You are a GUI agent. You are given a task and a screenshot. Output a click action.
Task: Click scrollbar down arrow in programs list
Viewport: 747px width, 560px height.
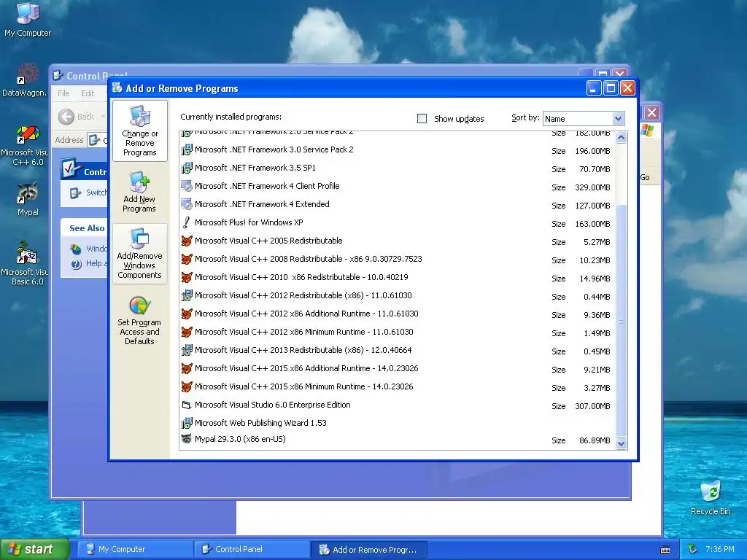621,443
